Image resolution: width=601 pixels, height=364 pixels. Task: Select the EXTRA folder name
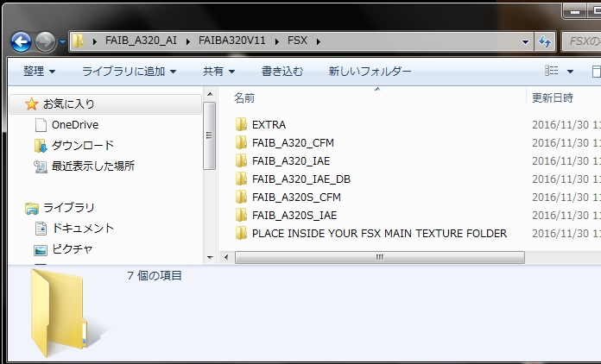point(269,125)
